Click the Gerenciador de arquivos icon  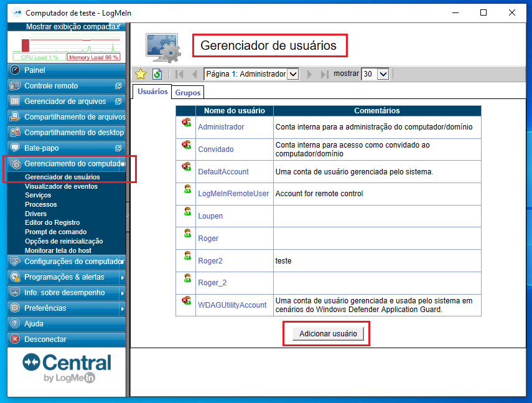pyautogui.click(x=15, y=101)
